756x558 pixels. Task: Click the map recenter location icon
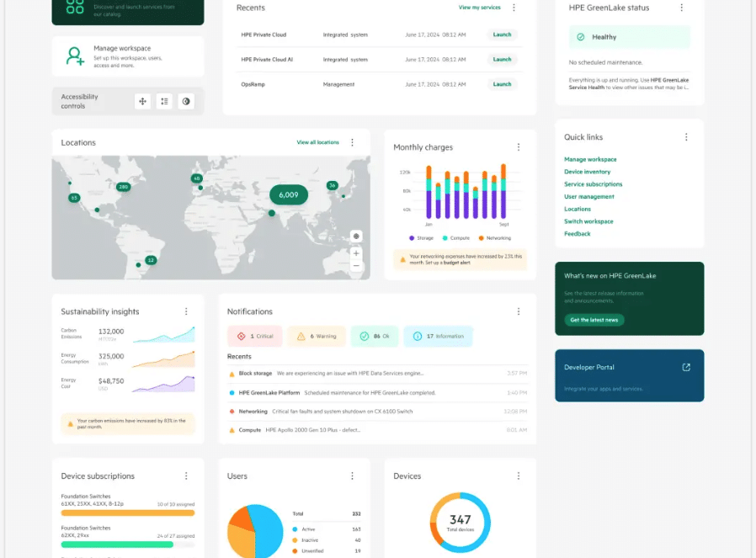pyautogui.click(x=356, y=236)
